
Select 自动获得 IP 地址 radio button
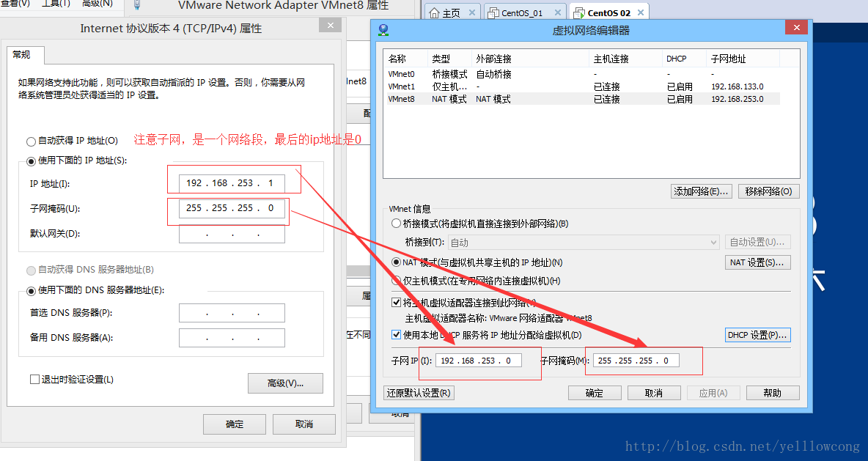pyautogui.click(x=31, y=141)
